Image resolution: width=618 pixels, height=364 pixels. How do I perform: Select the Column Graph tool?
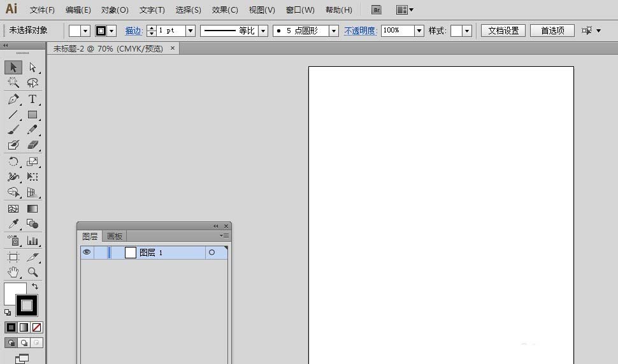click(32, 241)
